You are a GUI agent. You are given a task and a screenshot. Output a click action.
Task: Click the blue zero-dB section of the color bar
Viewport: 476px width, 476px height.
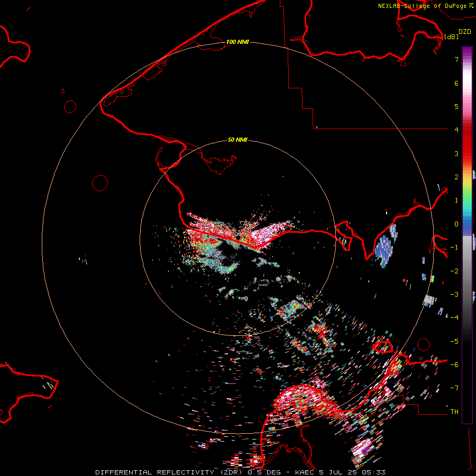coord(467,226)
